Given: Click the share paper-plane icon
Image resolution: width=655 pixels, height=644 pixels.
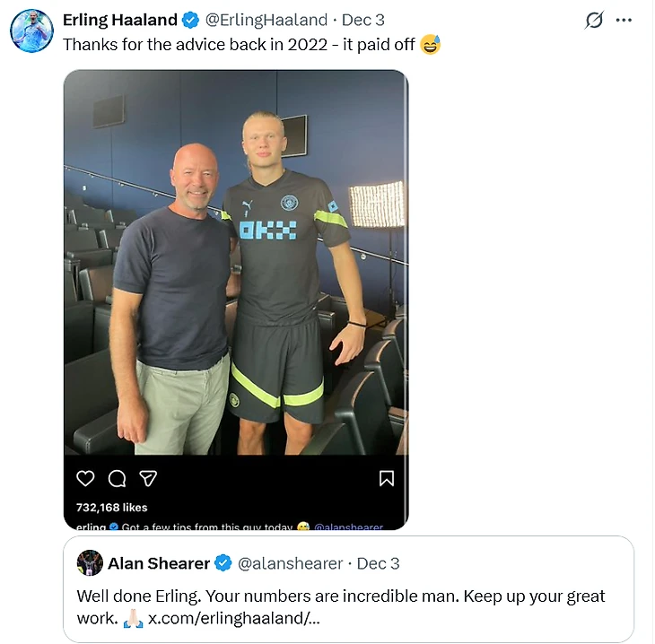Looking at the screenshot, I should tap(148, 478).
